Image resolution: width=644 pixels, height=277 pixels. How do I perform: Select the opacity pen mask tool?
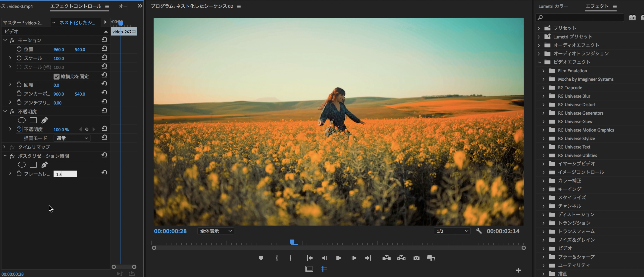[44, 120]
